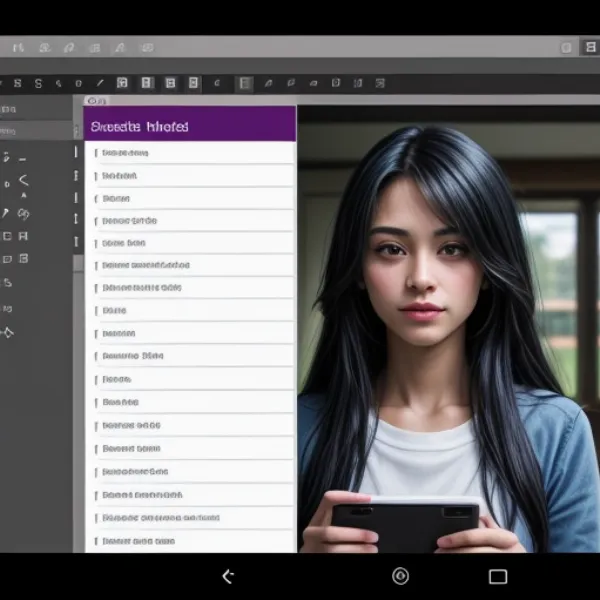600x600 pixels.
Task: Select the pen nib icon at bottom of left panel
Action: pos(8,333)
